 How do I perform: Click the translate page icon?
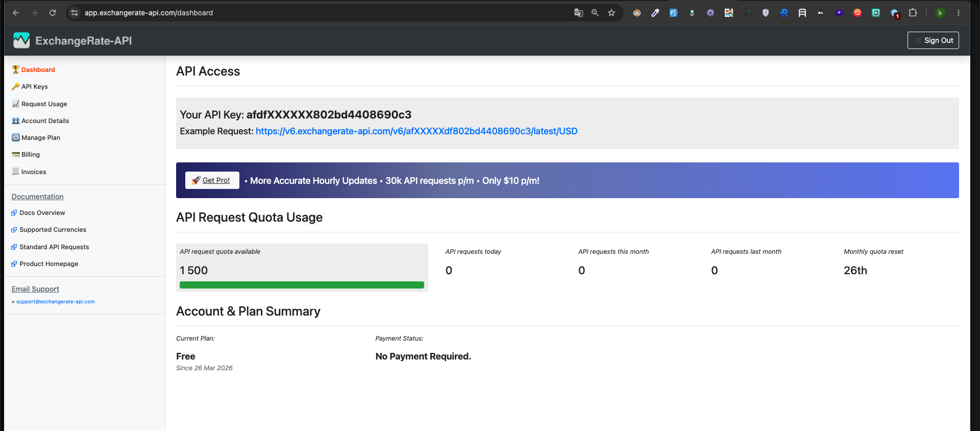[x=578, y=13]
